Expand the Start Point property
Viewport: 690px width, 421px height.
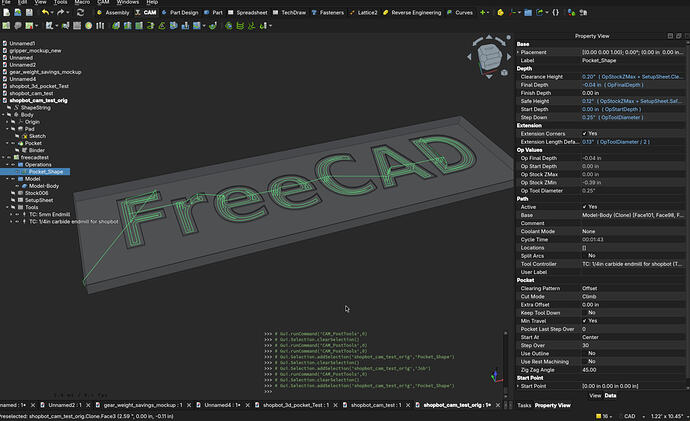tap(518, 386)
